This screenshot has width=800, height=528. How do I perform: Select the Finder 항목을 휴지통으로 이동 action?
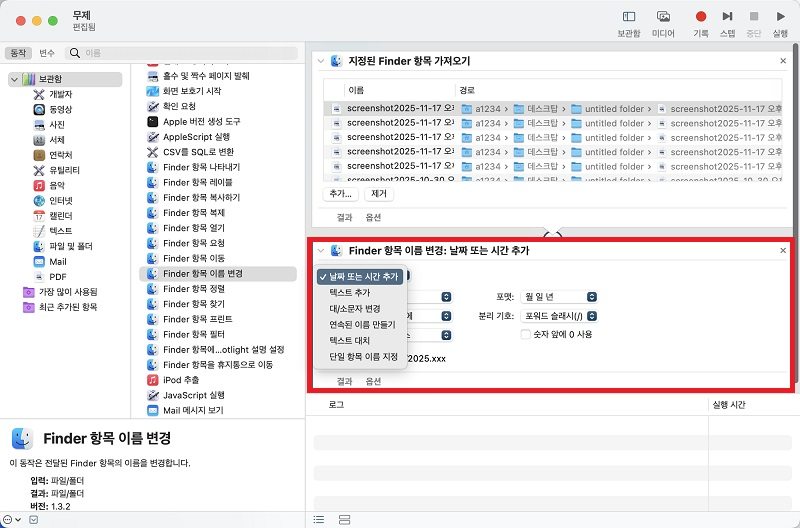pos(210,365)
